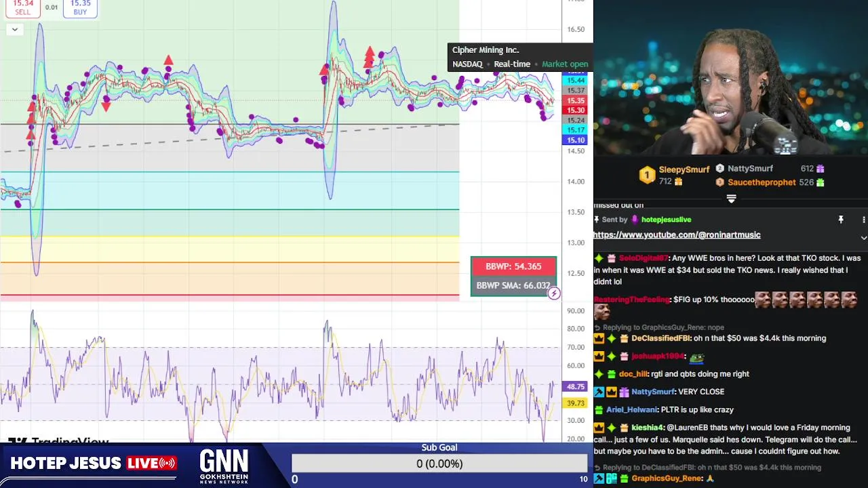Click the HOTEP JESUS LIVE banner

pos(93,464)
